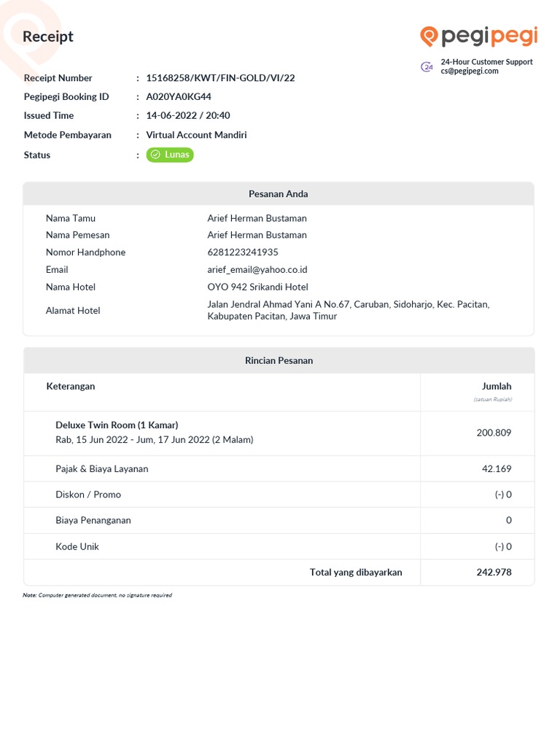560x747 pixels.
Task: Open the cs@pegipegi.com email link
Action: (x=469, y=71)
